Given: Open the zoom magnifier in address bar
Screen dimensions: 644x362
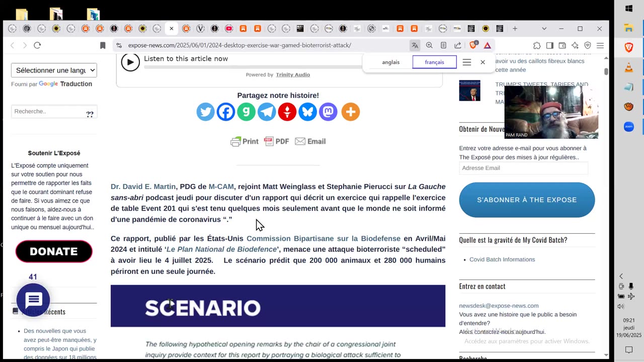Looking at the screenshot, I should coord(429,45).
